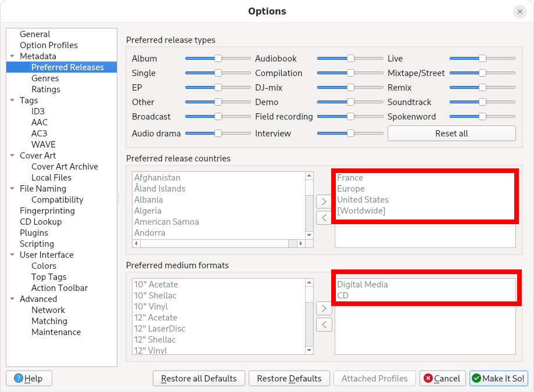Add selected country with right arrow button
Screen dimensions: 534x392
click(x=324, y=202)
